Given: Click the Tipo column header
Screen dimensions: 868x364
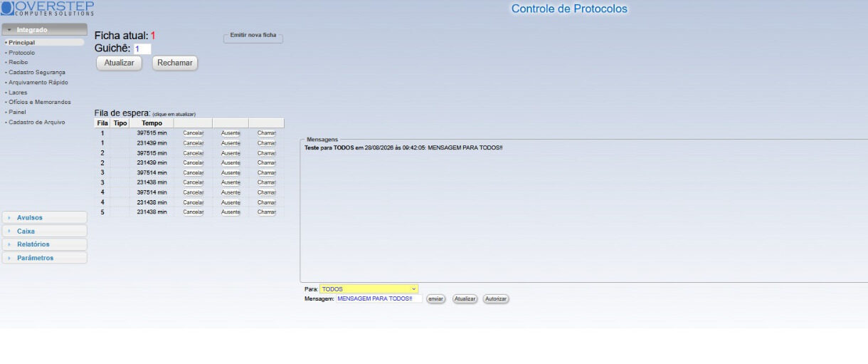Looking at the screenshot, I should (x=120, y=123).
